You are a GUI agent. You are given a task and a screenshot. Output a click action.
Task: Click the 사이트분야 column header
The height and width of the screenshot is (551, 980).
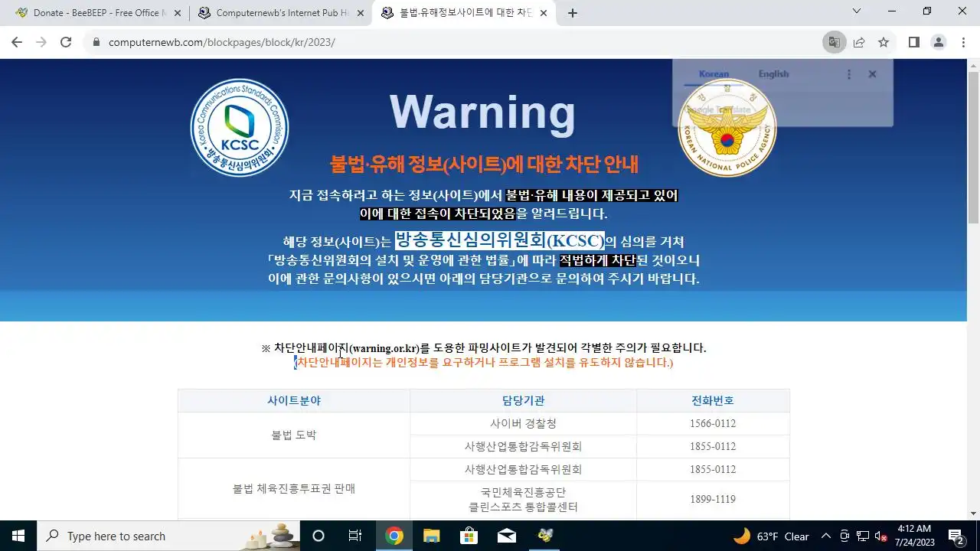[294, 400]
